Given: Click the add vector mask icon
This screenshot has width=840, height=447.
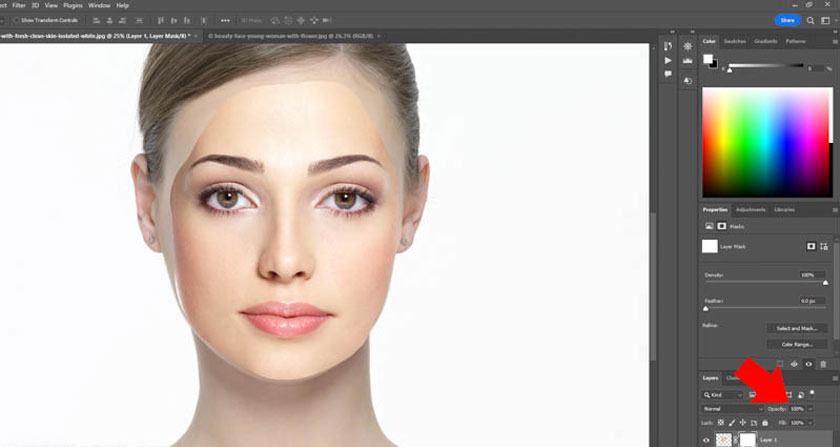Looking at the screenshot, I should pyautogui.click(x=825, y=246).
